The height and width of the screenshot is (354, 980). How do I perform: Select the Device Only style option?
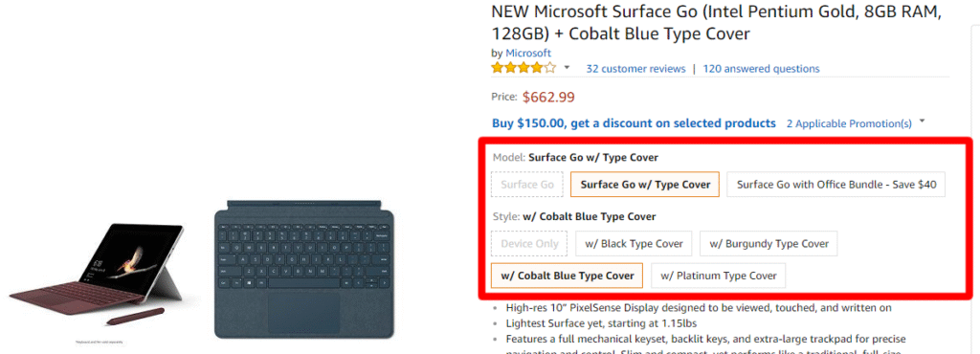(528, 243)
